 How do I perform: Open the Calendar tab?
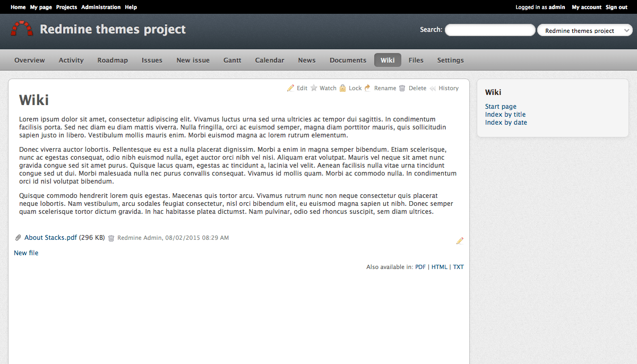coord(270,60)
